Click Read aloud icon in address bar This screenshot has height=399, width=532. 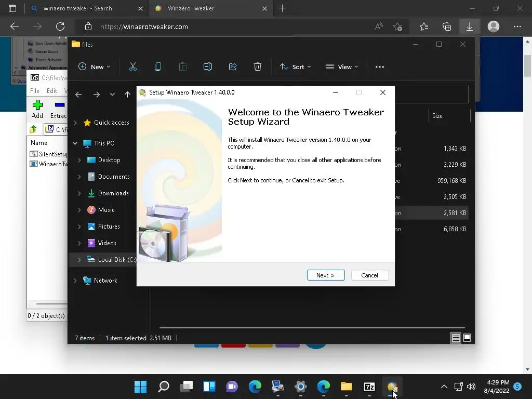pyautogui.click(x=379, y=26)
